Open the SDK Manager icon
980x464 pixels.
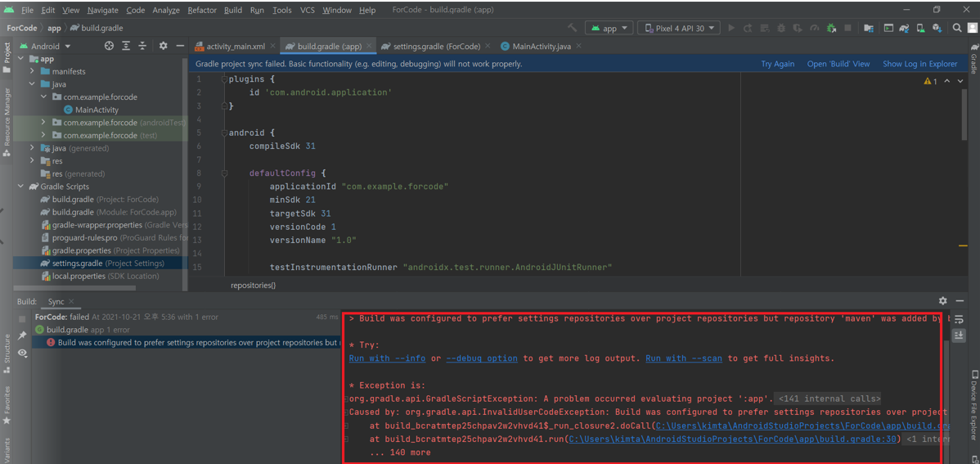937,28
